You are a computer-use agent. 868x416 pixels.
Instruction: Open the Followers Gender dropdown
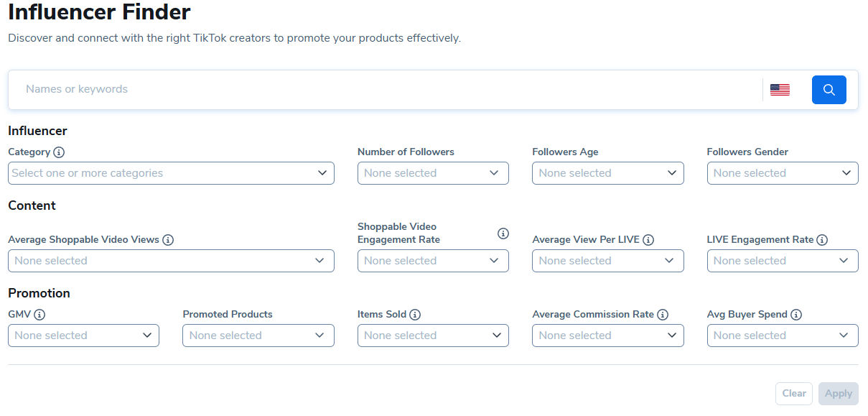point(782,173)
